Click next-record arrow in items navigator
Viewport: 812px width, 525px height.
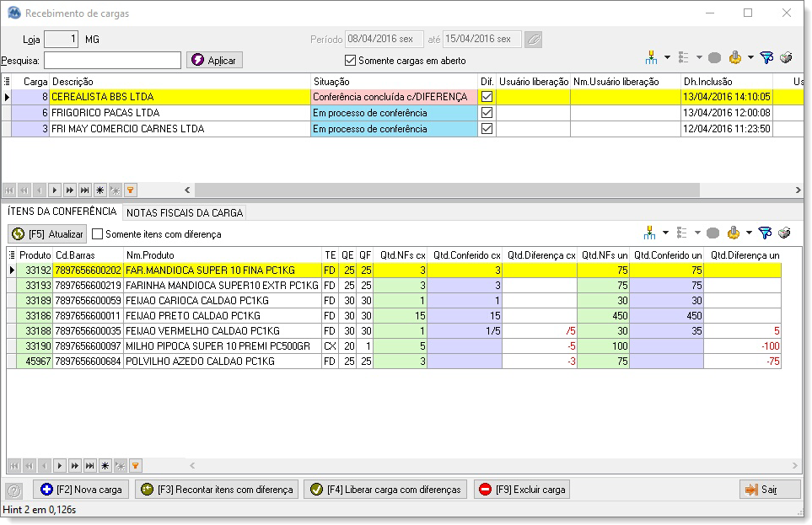coord(60,465)
